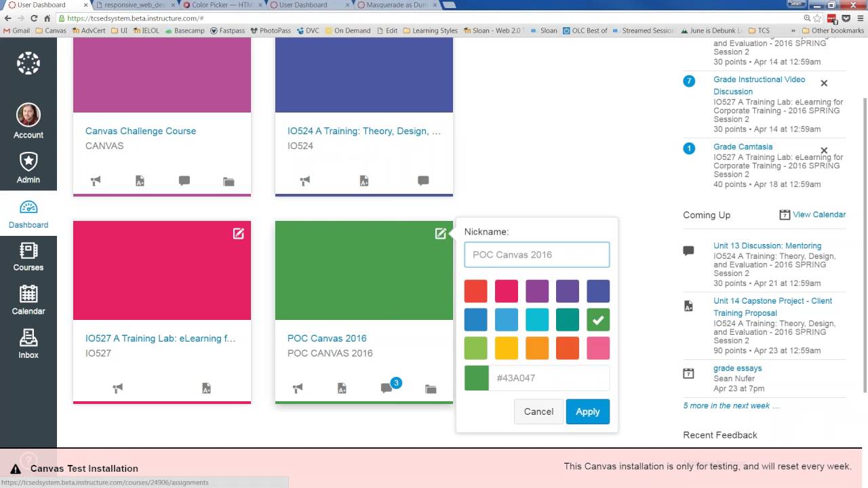This screenshot has height=488, width=868.
Task: Open the Grade Camtasia link
Action: click(x=743, y=146)
